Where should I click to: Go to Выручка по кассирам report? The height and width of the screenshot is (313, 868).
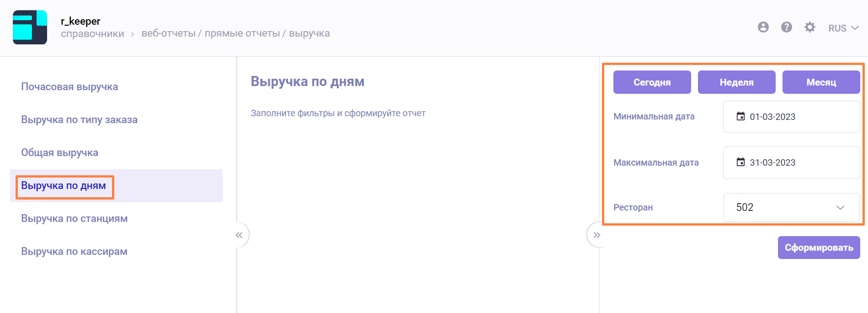pos(74,252)
